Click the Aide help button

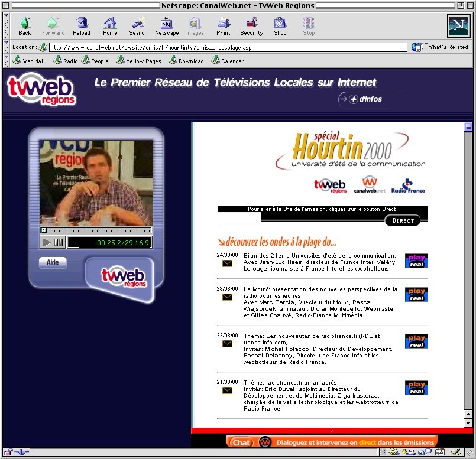53,262
